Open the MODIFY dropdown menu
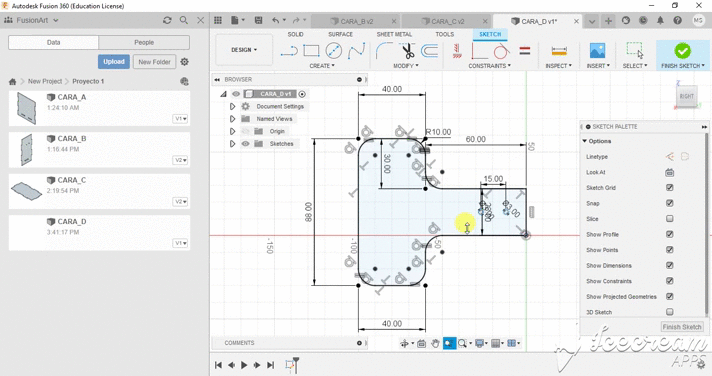 click(405, 66)
